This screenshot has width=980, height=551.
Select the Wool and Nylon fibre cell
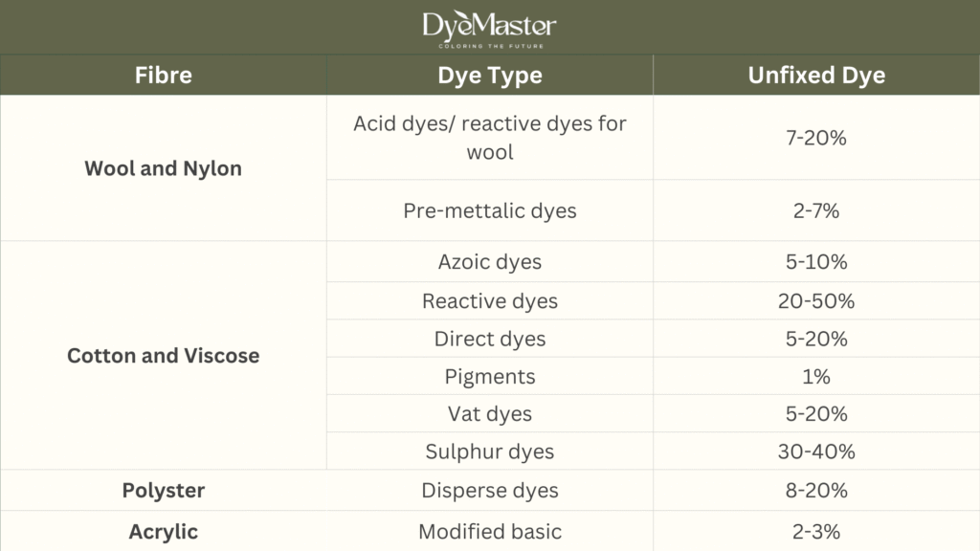click(163, 168)
